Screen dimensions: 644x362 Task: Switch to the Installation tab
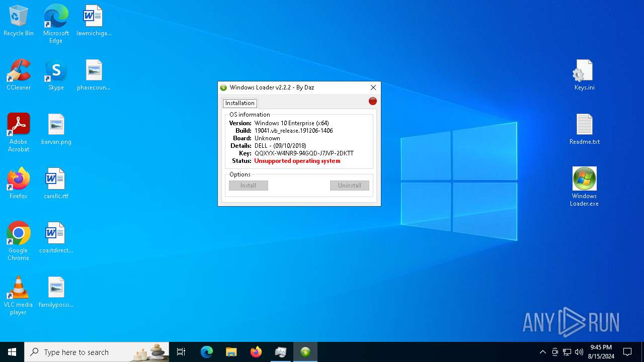[x=240, y=103]
